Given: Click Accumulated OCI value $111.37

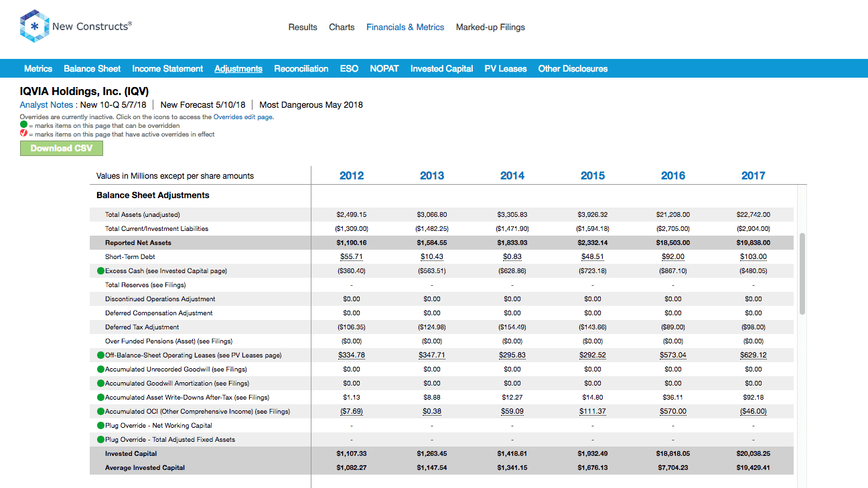Looking at the screenshot, I should coord(593,412).
